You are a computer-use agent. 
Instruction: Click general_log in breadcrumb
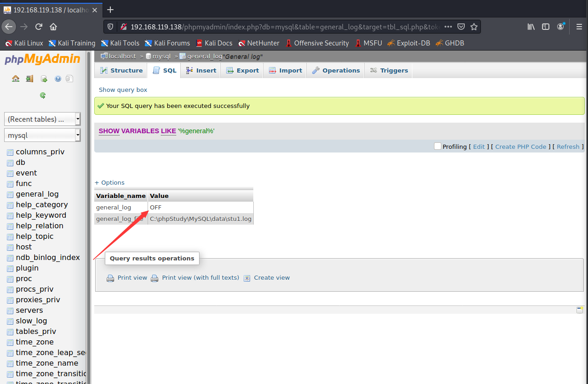205,56
